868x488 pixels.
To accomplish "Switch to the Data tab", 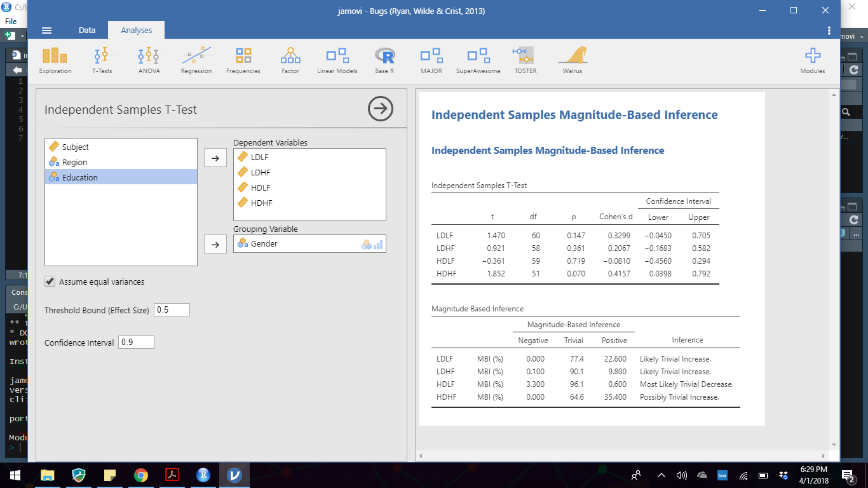I will click(87, 30).
